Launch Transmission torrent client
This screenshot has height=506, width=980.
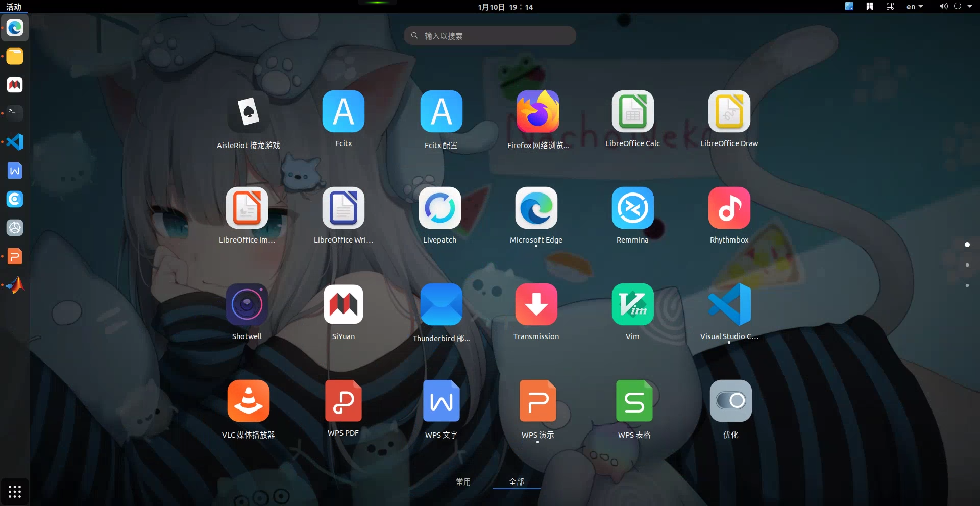536,305
